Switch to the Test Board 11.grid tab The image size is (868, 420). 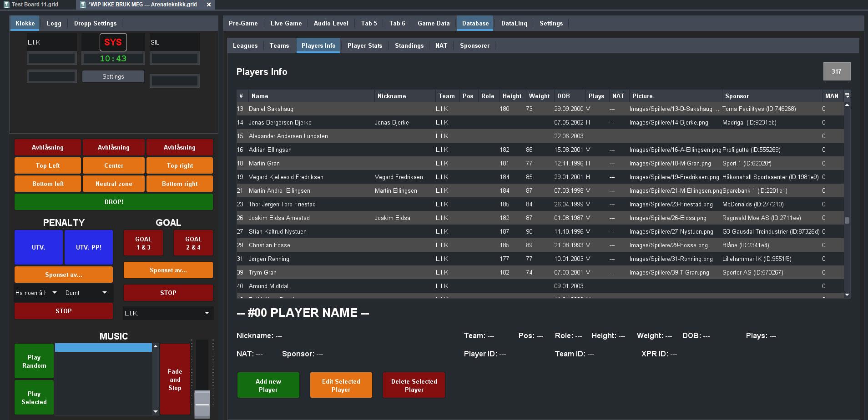click(35, 5)
